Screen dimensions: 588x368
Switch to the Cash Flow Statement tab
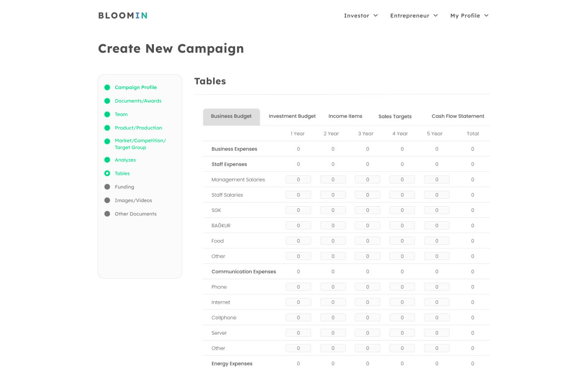[x=458, y=117]
